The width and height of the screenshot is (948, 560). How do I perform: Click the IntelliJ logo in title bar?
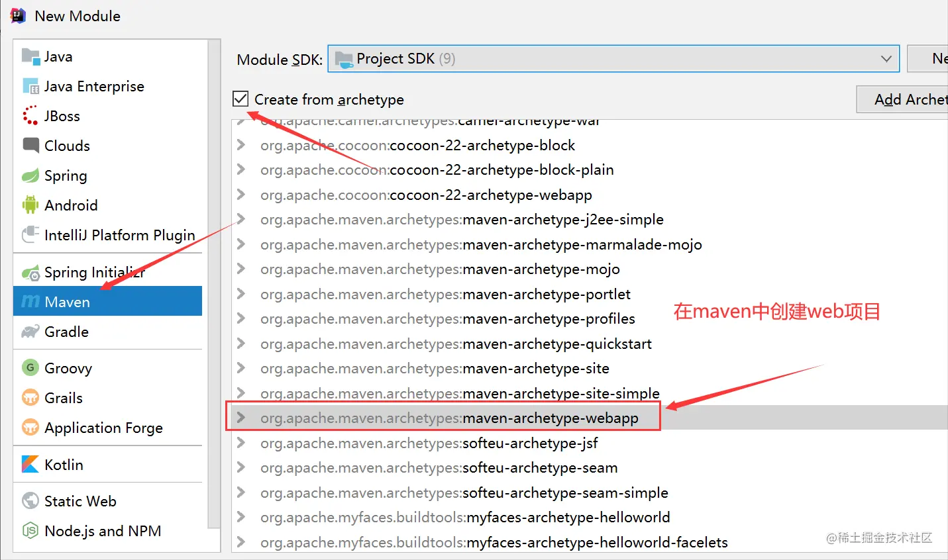coord(18,15)
